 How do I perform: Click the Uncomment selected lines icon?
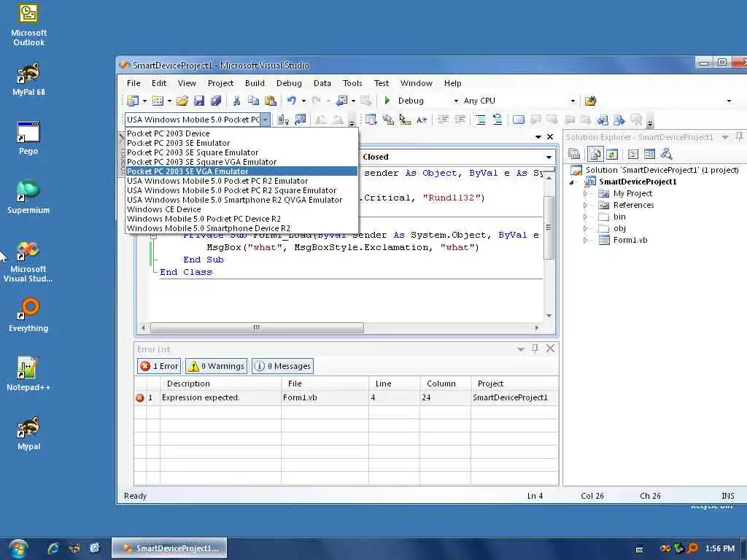[x=498, y=120]
